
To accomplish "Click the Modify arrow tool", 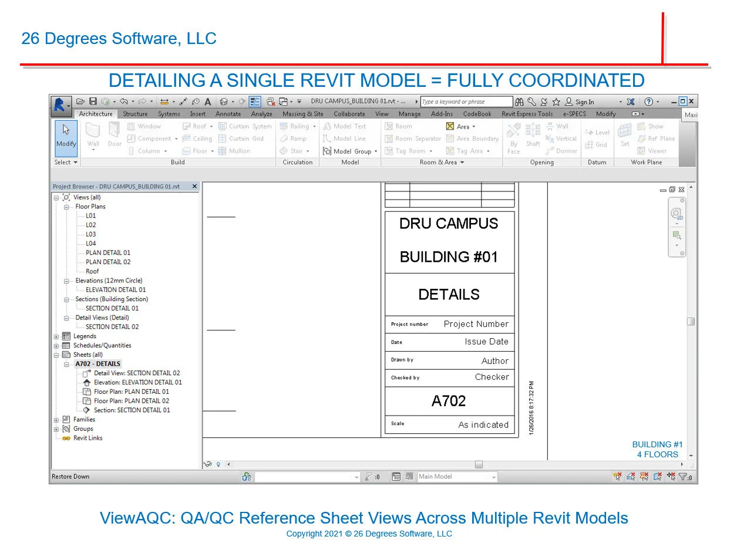I will point(66,138).
